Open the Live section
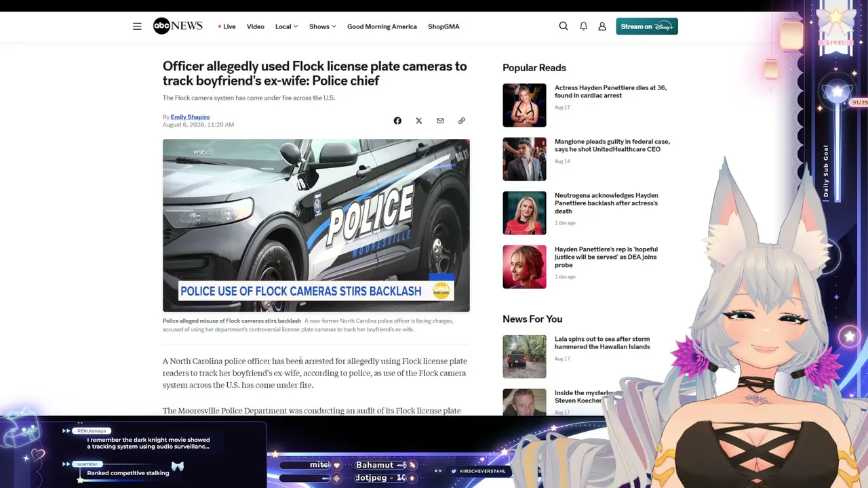Image resolution: width=868 pixels, height=488 pixels. [227, 26]
